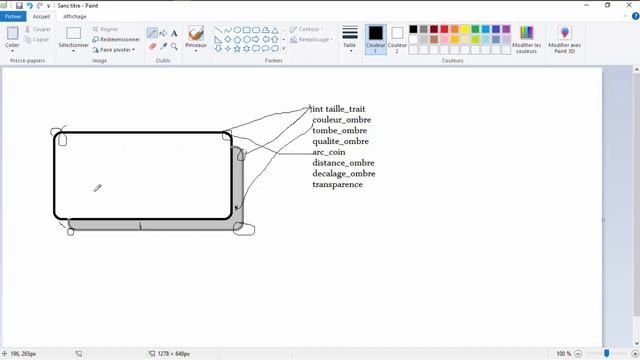
Task: Choose the diamond shape
Action: (x=228, y=40)
